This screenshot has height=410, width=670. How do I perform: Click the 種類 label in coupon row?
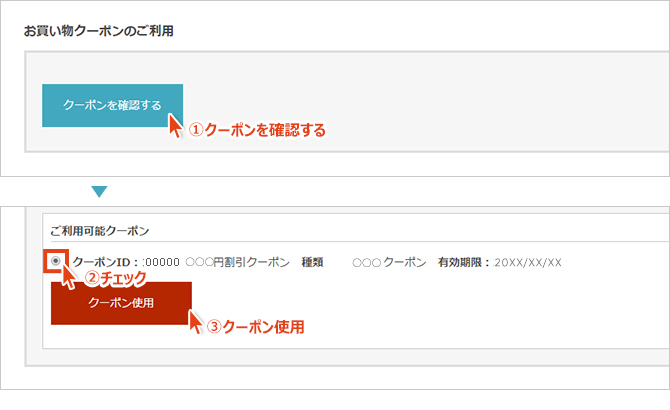coord(312,262)
